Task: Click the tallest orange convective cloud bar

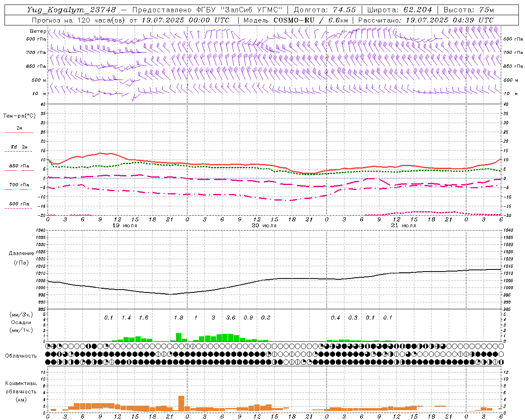Action: point(181,404)
